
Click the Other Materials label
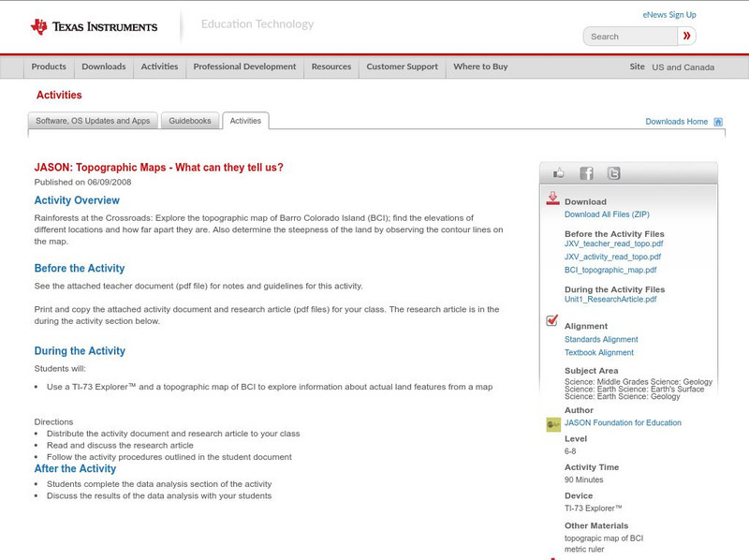(596, 525)
